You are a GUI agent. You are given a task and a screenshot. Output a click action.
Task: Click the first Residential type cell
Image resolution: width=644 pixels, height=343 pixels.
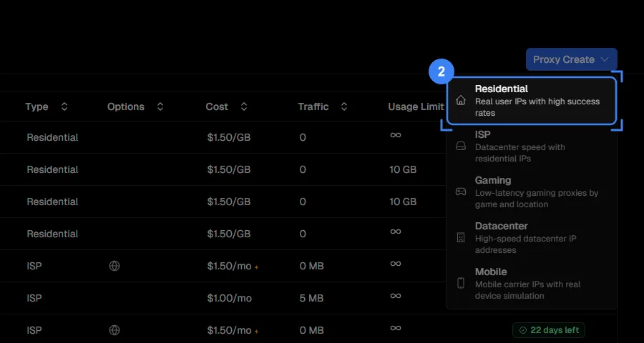tap(52, 137)
